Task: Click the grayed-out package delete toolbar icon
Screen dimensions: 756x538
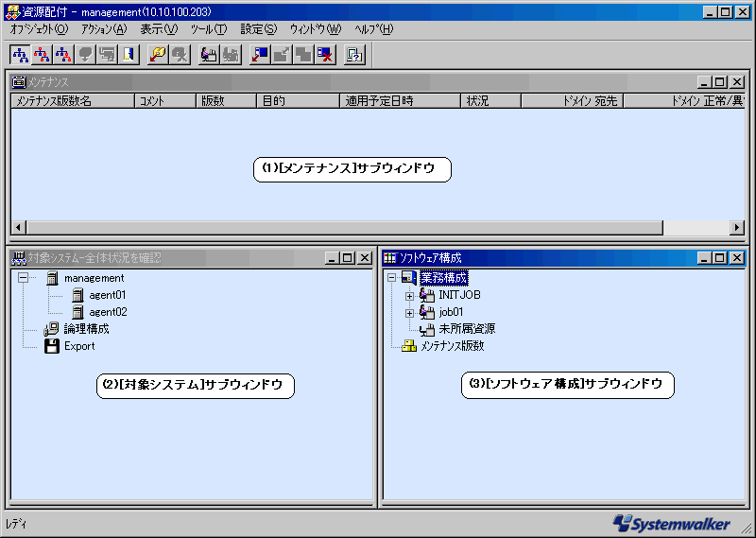Action: pyautogui.click(x=180, y=55)
